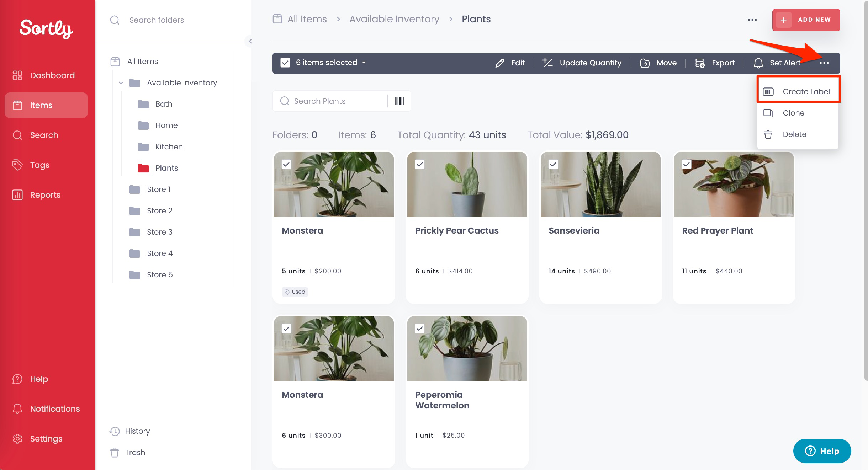Click the ADD NEW button
868x470 pixels.
[806, 20]
